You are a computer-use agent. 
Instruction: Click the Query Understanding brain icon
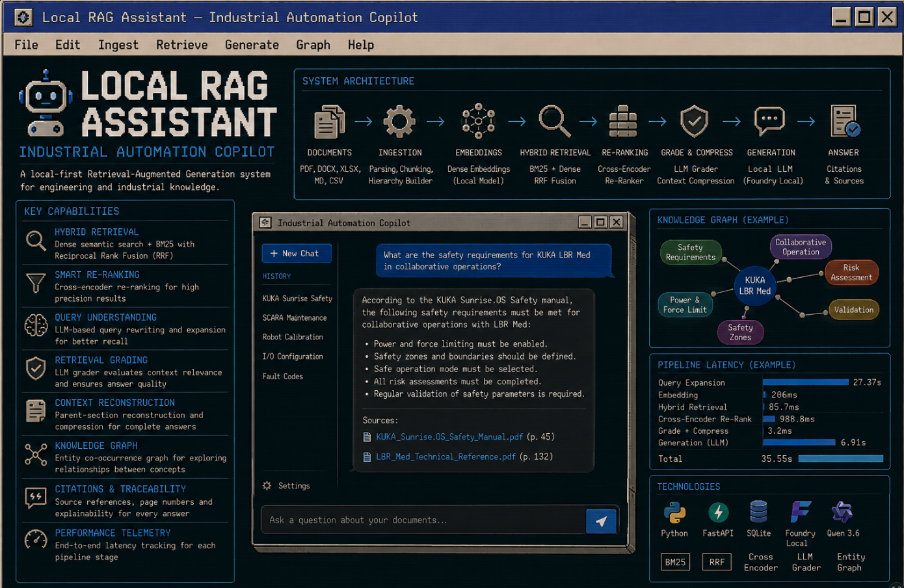(36, 325)
